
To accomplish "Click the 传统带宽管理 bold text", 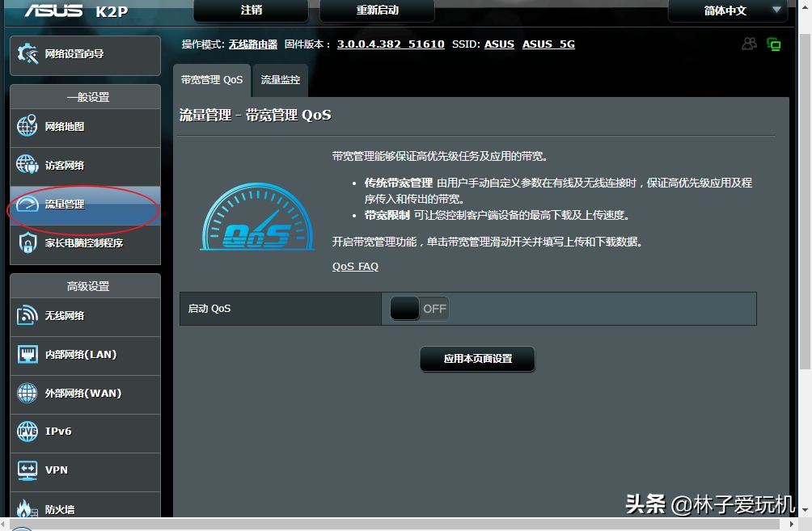I will (x=398, y=183).
